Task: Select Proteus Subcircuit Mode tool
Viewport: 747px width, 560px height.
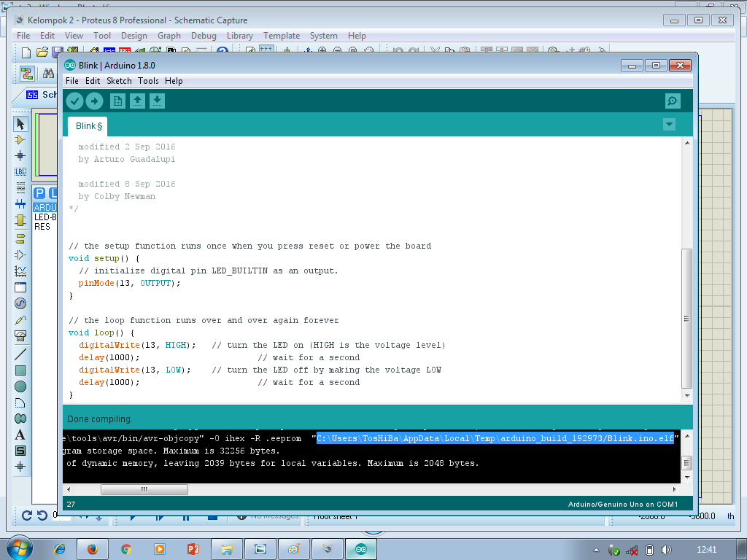Action: 20,220
